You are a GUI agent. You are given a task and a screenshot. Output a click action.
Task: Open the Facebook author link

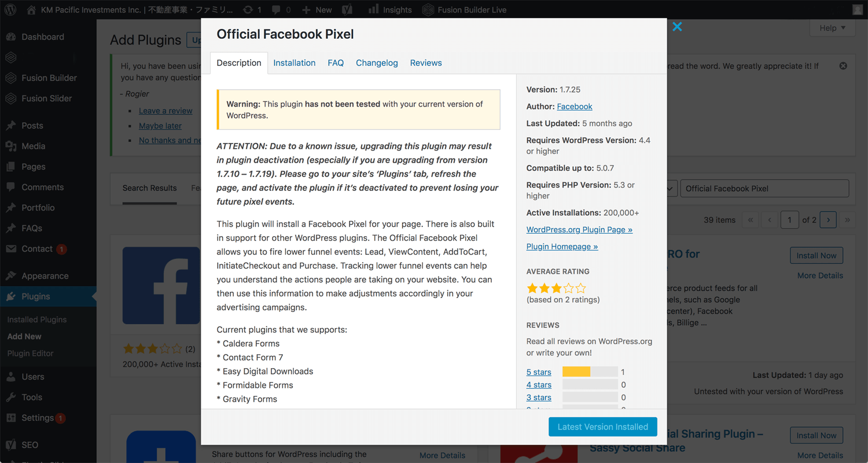point(575,106)
